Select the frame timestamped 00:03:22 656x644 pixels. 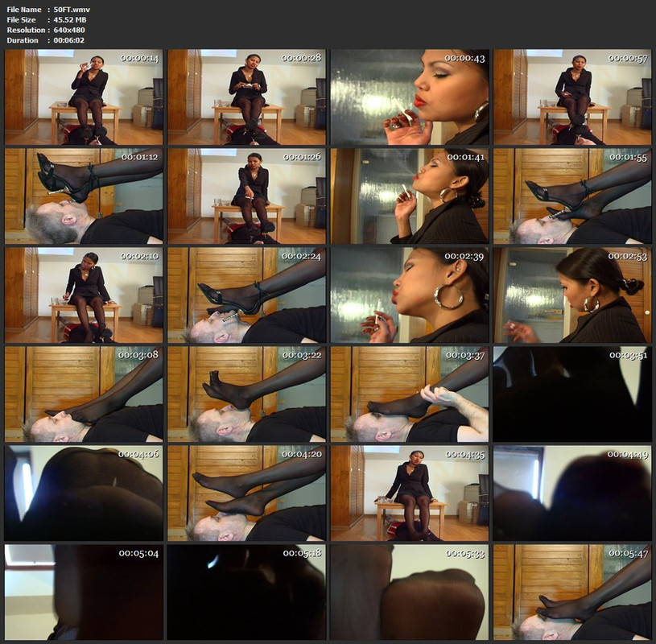[246, 394]
